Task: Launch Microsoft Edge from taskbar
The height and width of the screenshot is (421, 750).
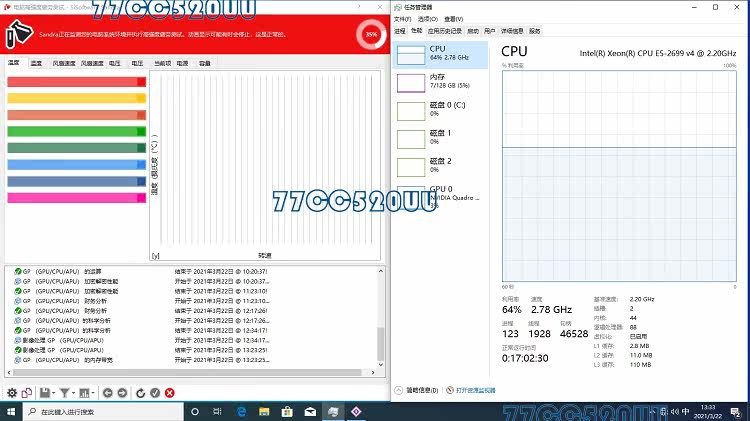Action: (x=242, y=411)
